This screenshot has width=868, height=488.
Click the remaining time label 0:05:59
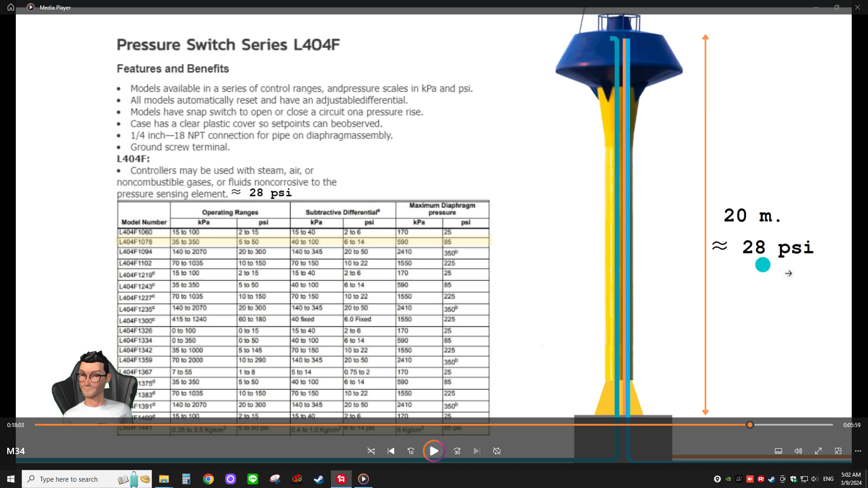tap(852, 425)
